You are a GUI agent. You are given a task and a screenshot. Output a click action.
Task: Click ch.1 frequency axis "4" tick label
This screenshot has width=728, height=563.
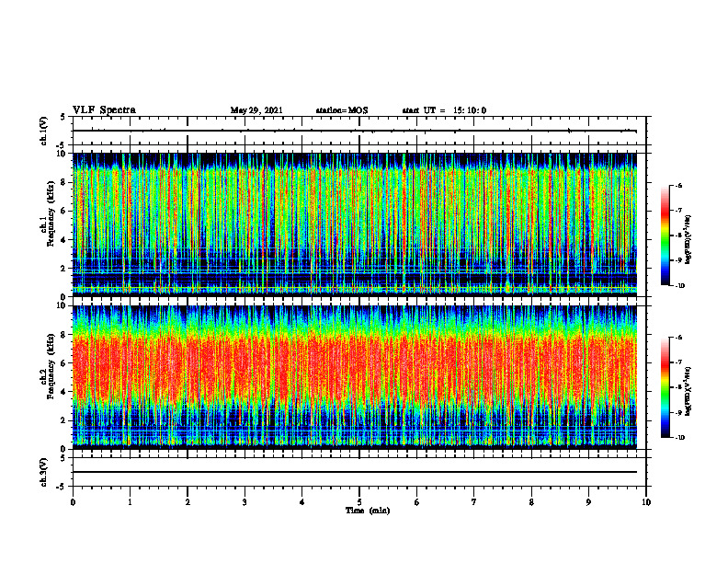64,240
